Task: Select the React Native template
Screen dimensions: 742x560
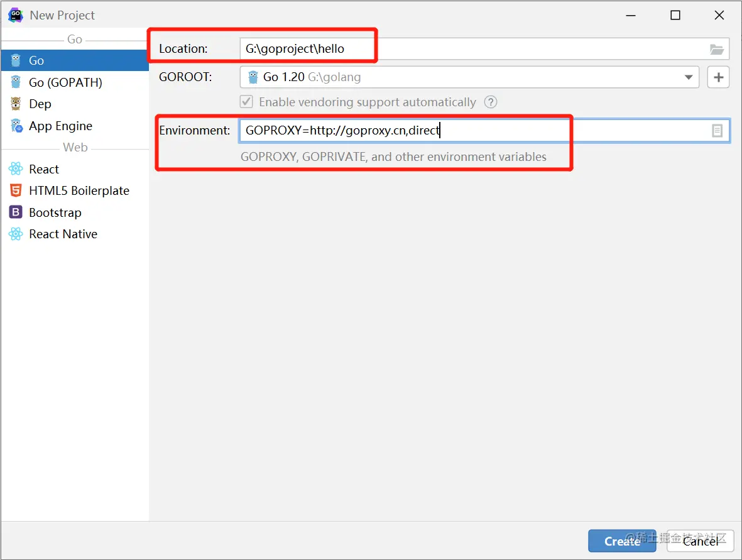Action: coord(75,234)
